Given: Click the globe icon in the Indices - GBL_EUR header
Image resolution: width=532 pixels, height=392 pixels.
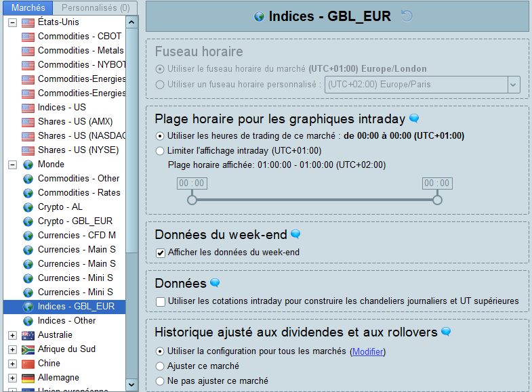Looking at the screenshot, I should 259,16.
